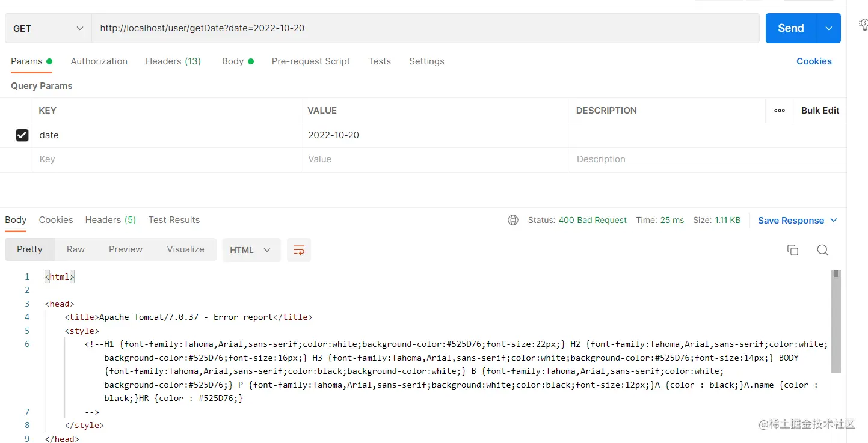Click the empty Description placeholder field
Screen dimensions: 868x443
[x=708, y=159]
